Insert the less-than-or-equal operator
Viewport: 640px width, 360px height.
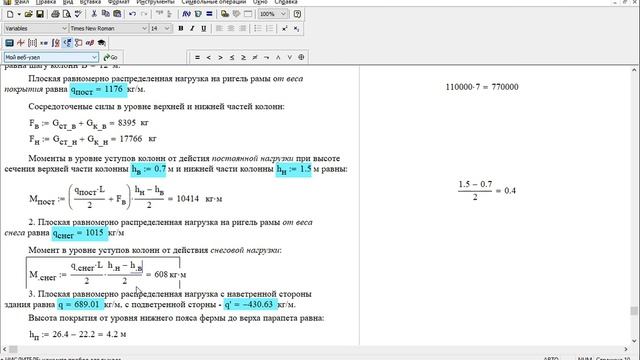point(232,58)
